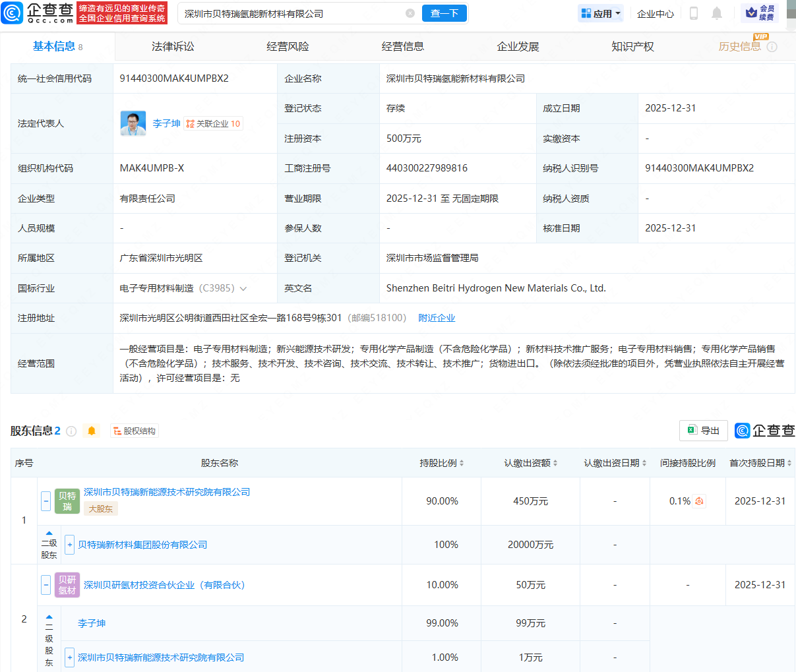Switch to the 法律诉讼 tab

[173, 47]
